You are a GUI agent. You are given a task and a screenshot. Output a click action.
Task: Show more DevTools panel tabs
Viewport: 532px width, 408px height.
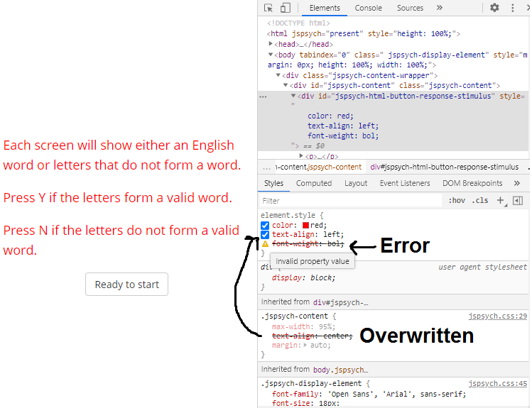click(439, 8)
